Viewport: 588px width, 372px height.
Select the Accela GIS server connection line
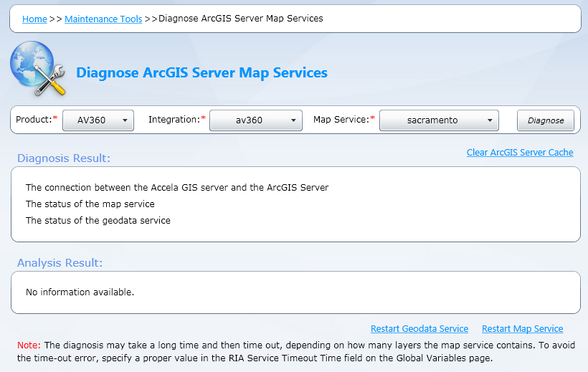[177, 187]
